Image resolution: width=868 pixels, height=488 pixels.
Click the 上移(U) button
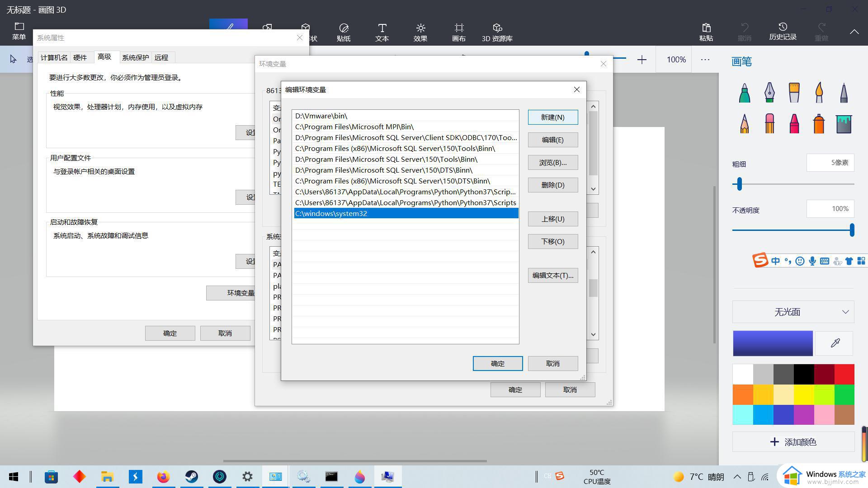click(x=552, y=219)
